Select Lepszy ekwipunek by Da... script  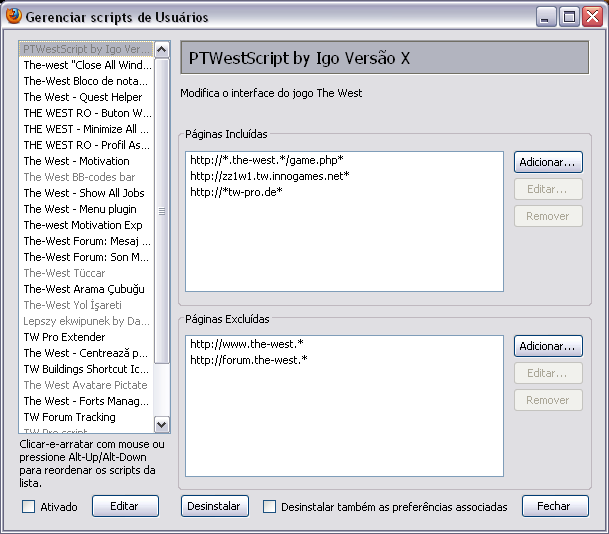click(x=86, y=321)
